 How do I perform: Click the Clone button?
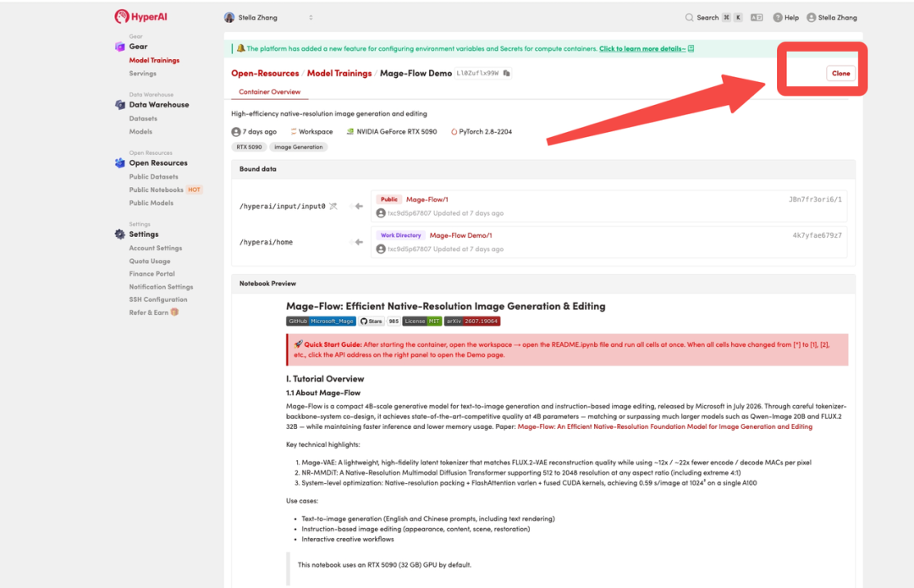point(840,73)
